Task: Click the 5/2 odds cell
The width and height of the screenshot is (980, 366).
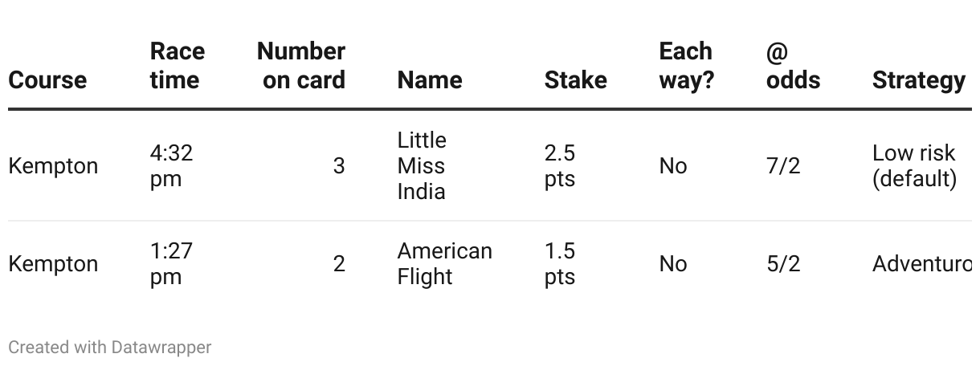Action: 783,263
